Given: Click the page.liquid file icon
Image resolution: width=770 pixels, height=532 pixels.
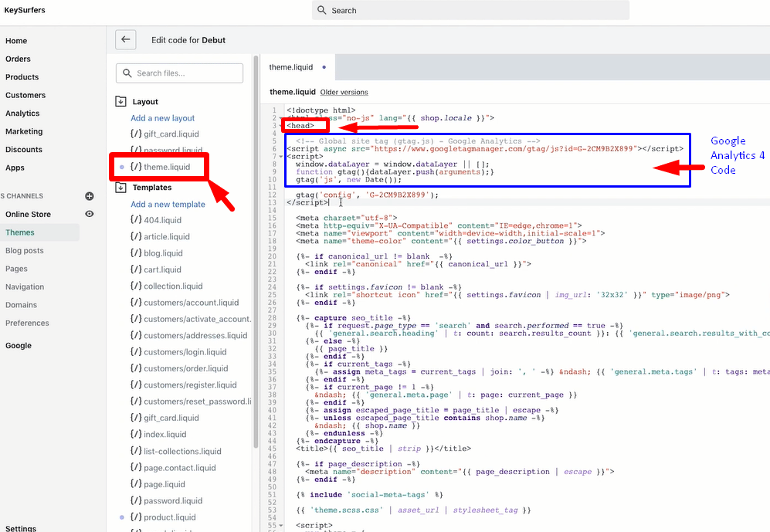Looking at the screenshot, I should 136,484.
